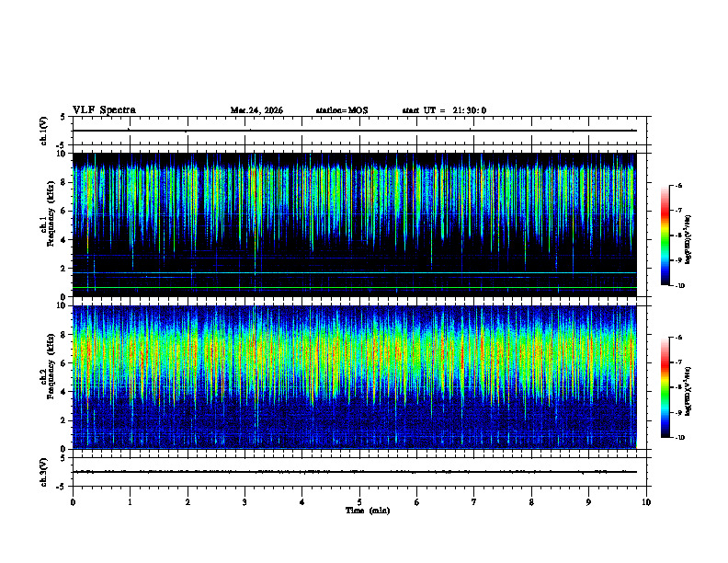Click the ch.2 colorbar "log(PSD)" label

tap(688, 391)
